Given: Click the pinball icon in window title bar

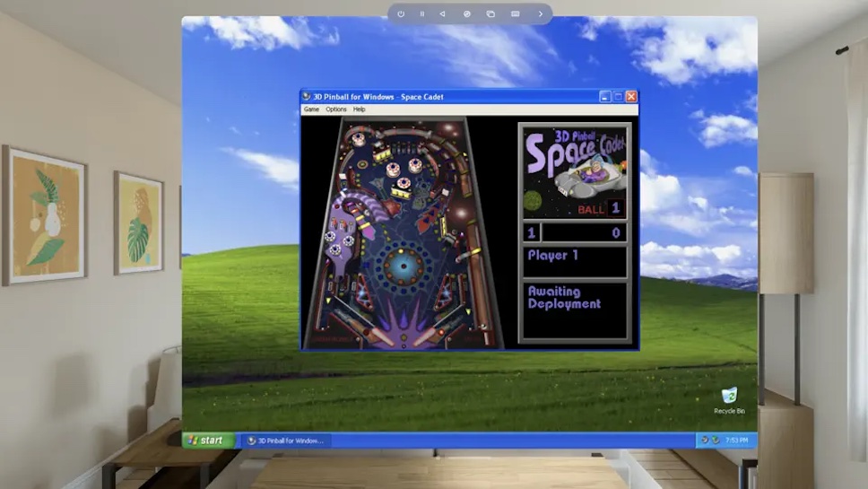Looking at the screenshot, I should [307, 97].
